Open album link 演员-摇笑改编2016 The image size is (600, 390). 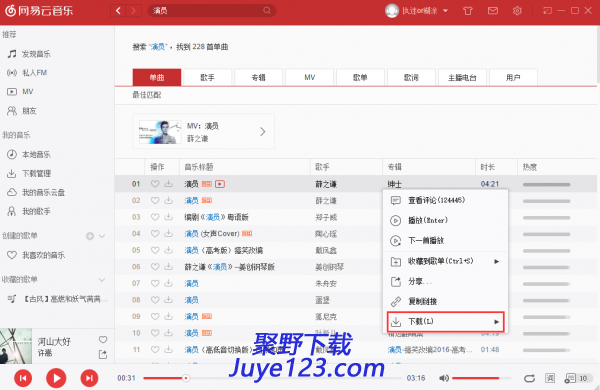pyautogui.click(x=430, y=349)
